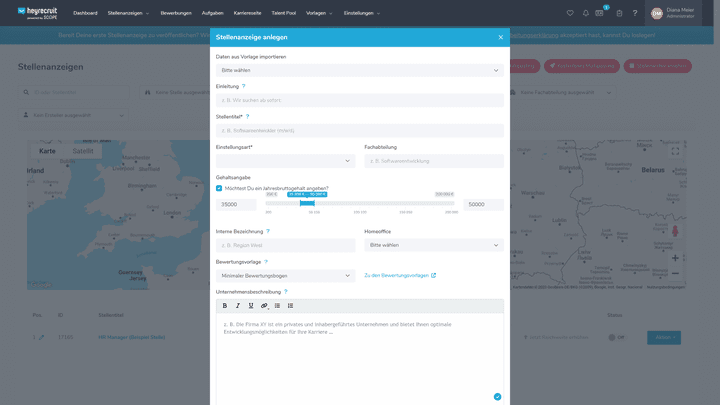The height and width of the screenshot is (405, 720).
Task: Click help icon next to Einleitung
Action: 244,86
